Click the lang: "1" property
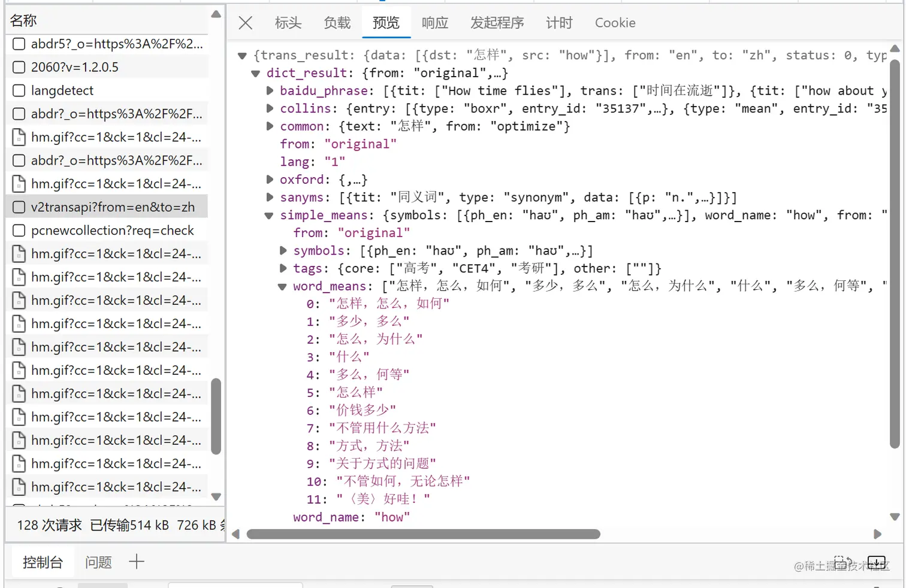Screen dimensions: 906x588 (x=312, y=162)
